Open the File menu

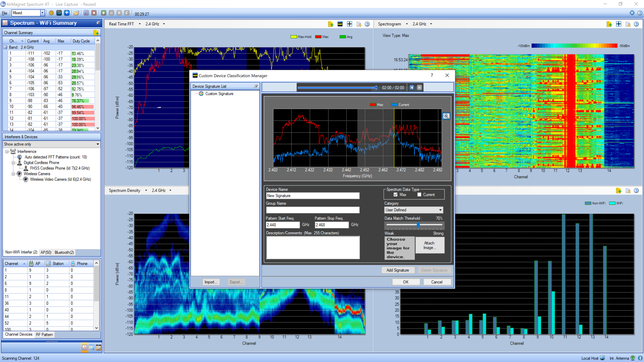[x=5, y=13]
